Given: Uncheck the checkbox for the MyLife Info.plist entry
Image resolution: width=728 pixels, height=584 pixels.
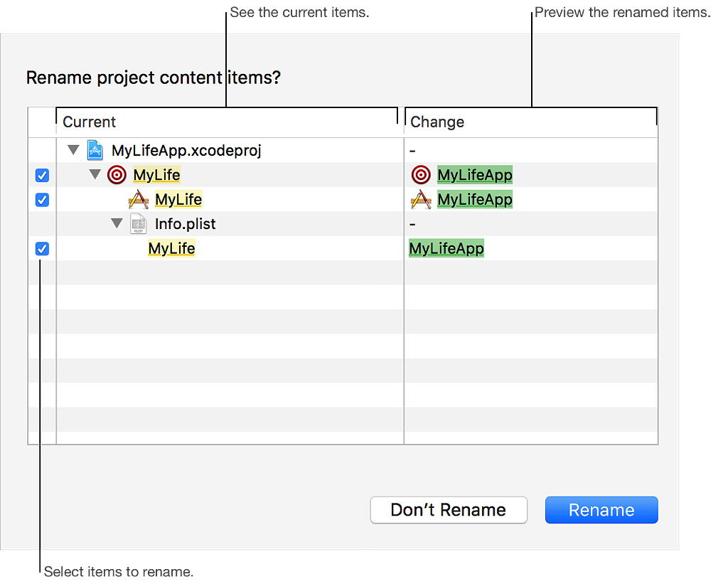Looking at the screenshot, I should (x=42, y=248).
